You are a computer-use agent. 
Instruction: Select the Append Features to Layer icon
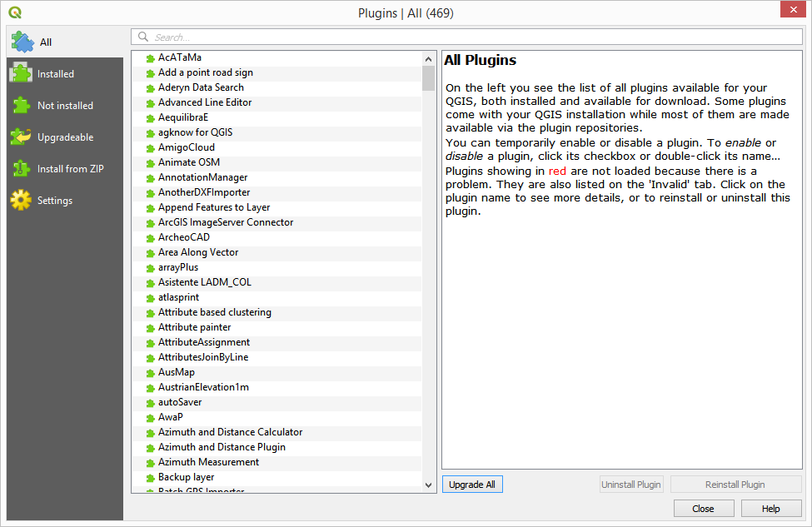[x=150, y=209]
